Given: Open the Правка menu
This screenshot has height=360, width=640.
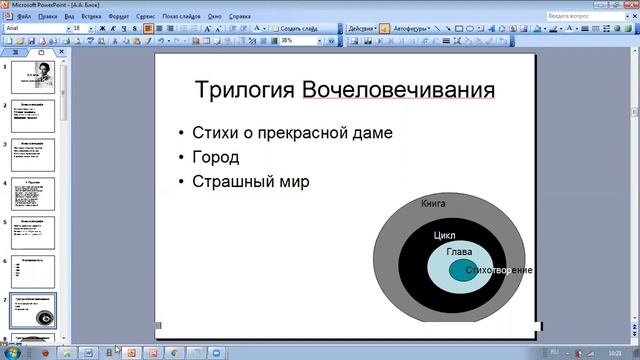Looking at the screenshot, I should (x=47, y=16).
